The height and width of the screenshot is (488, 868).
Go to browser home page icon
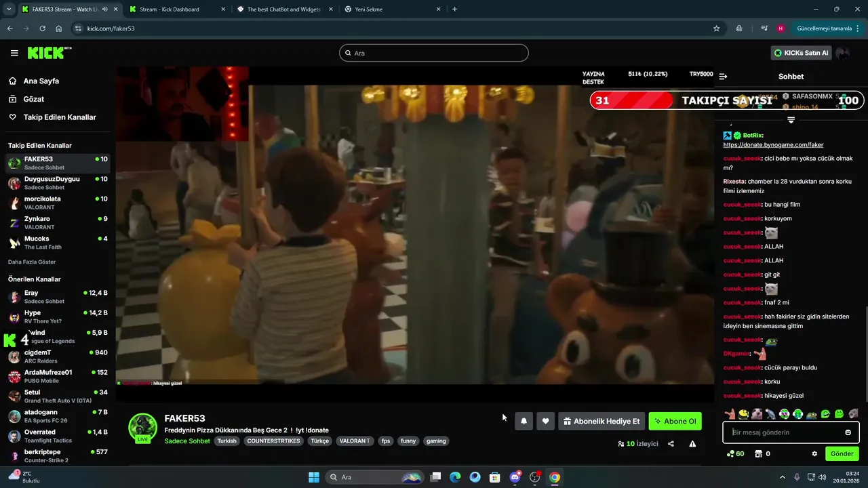coord(59,28)
